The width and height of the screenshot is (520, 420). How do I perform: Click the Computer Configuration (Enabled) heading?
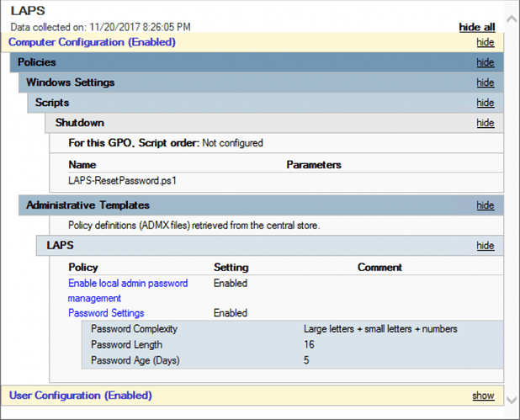click(x=92, y=42)
